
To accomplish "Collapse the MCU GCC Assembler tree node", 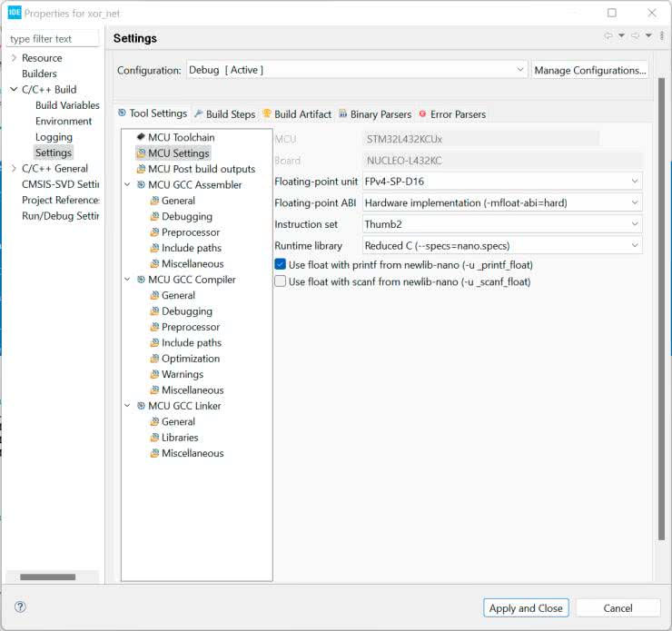I will pos(128,185).
